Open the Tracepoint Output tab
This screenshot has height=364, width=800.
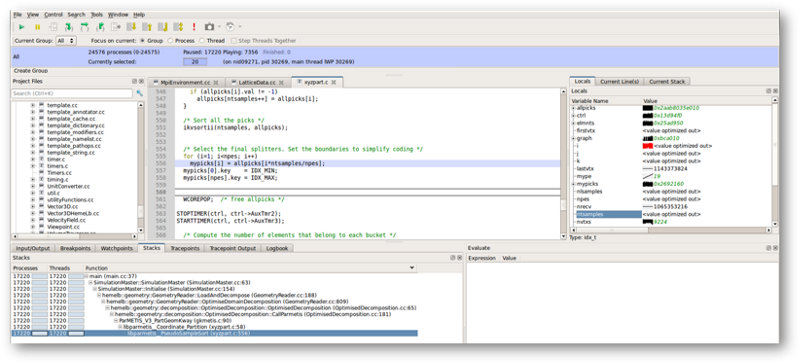[x=233, y=248]
